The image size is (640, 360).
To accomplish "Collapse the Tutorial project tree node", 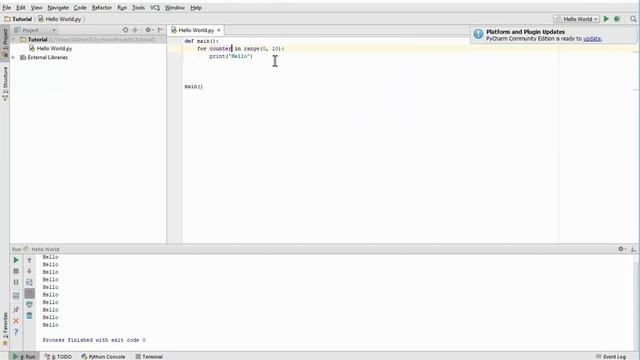I will pos(14,40).
